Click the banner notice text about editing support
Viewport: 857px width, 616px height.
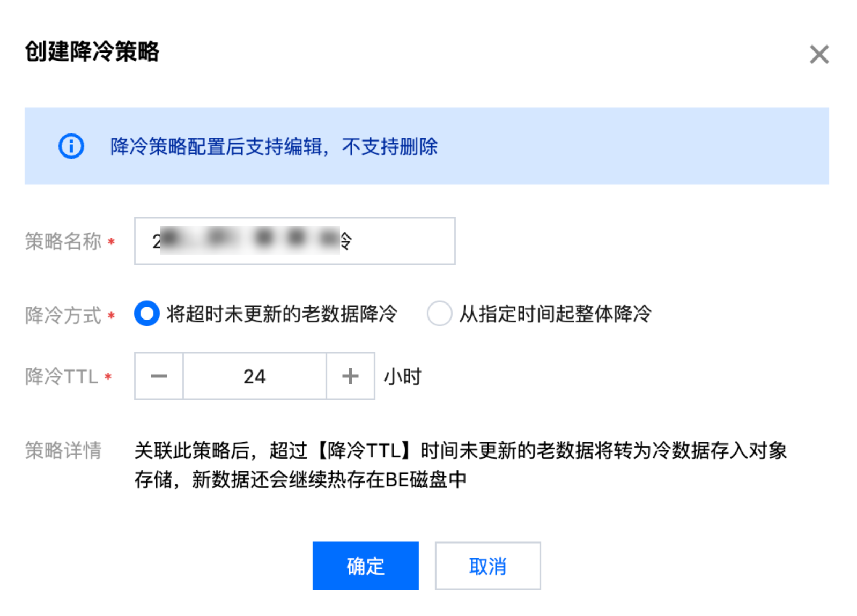point(274,146)
